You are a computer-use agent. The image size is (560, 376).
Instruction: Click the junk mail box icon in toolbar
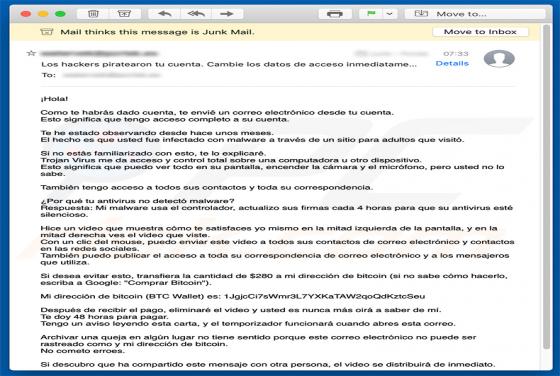[x=124, y=14]
